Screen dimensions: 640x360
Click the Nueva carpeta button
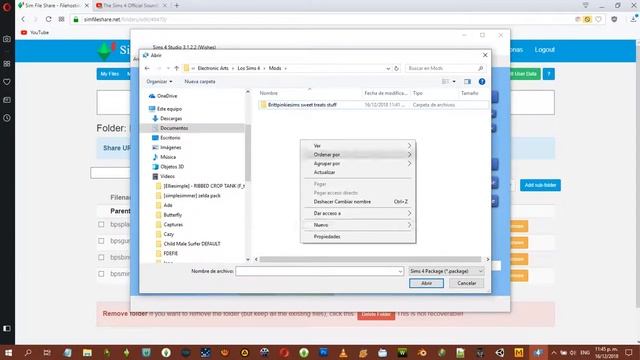click(x=200, y=82)
